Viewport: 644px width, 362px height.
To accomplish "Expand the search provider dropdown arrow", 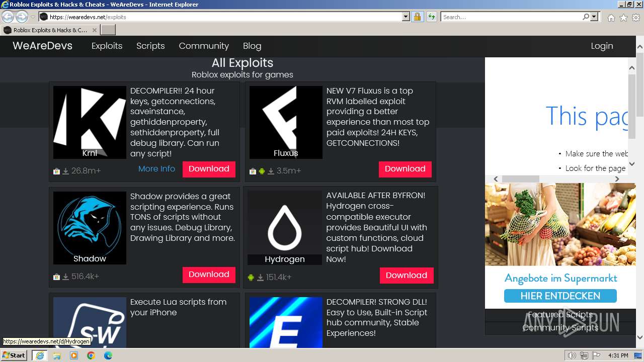I will tap(594, 17).
